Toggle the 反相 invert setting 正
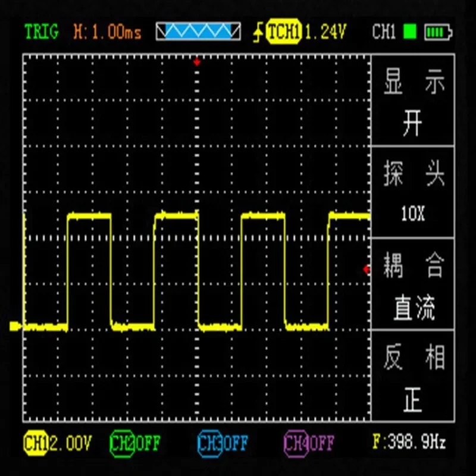The image size is (476, 476). pyautogui.click(x=413, y=376)
